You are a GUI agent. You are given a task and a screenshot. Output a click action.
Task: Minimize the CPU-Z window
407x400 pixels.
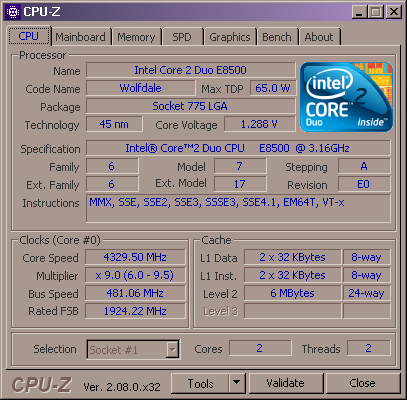pyautogui.click(x=359, y=12)
